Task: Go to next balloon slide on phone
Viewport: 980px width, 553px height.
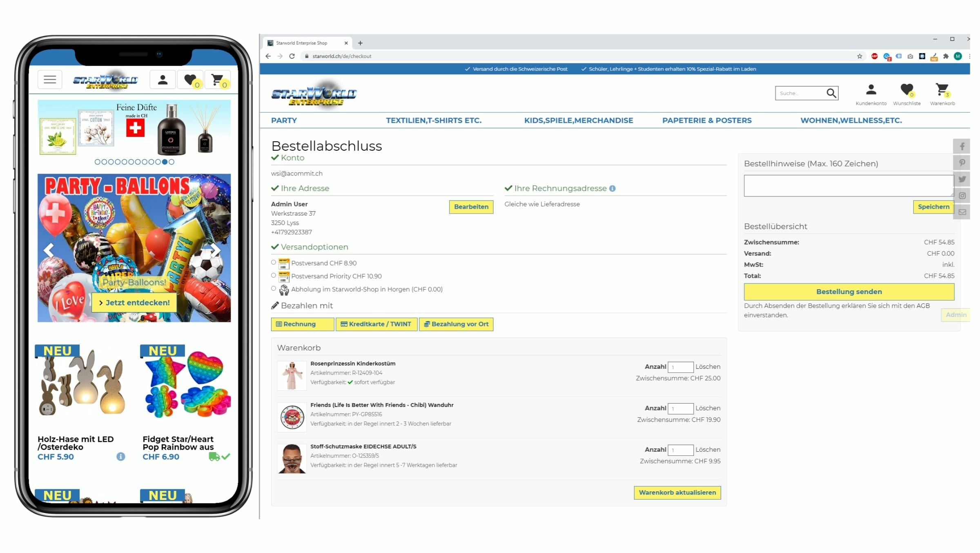Action: click(x=216, y=250)
